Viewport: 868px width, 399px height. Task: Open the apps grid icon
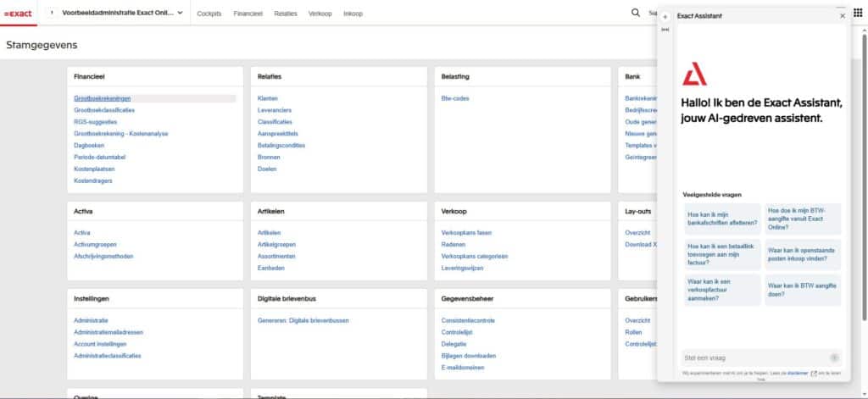click(856, 13)
